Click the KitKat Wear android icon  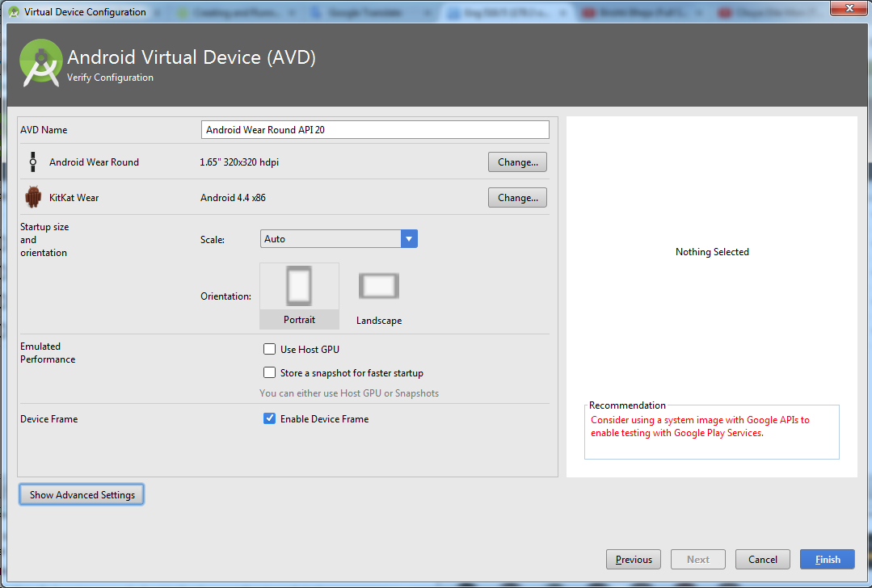(33, 197)
